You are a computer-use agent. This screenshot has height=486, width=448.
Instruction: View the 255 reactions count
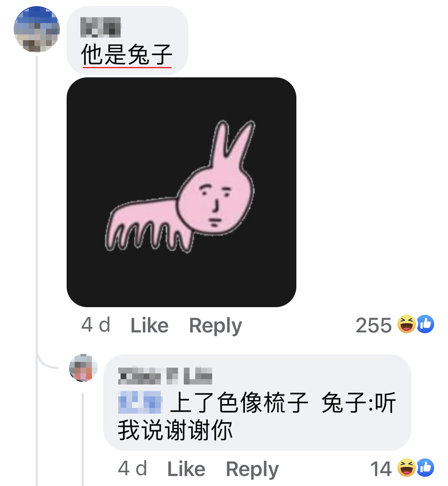[374, 326]
